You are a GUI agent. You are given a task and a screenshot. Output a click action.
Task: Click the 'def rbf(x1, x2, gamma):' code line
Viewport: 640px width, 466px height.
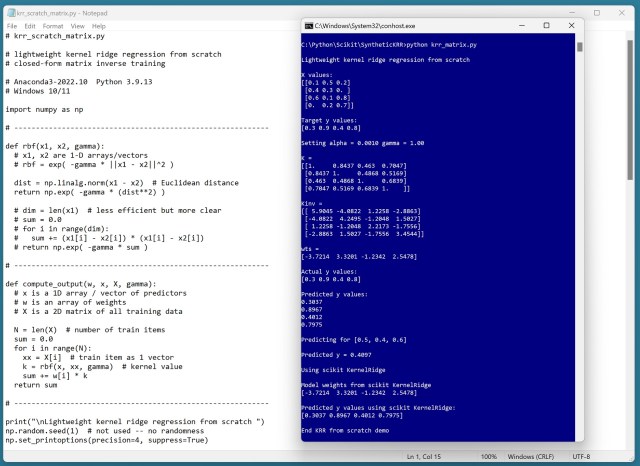point(62,146)
